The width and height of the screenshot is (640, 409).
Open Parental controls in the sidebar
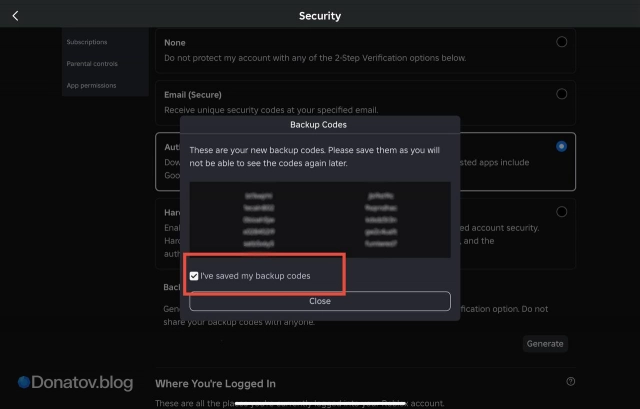pos(92,64)
